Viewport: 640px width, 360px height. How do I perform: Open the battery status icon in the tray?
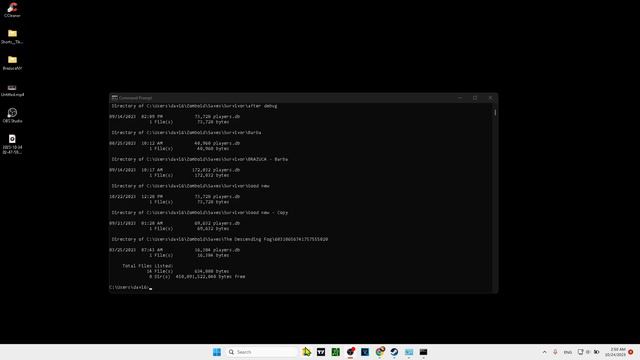(596, 352)
